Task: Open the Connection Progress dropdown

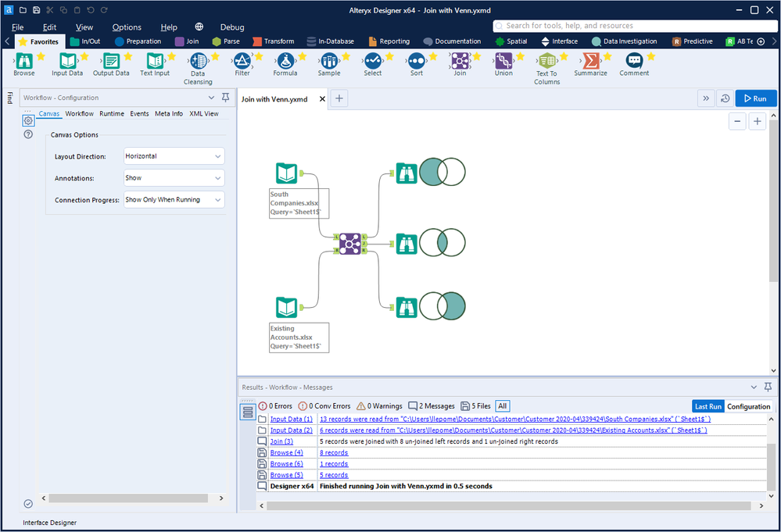Action: (174, 199)
